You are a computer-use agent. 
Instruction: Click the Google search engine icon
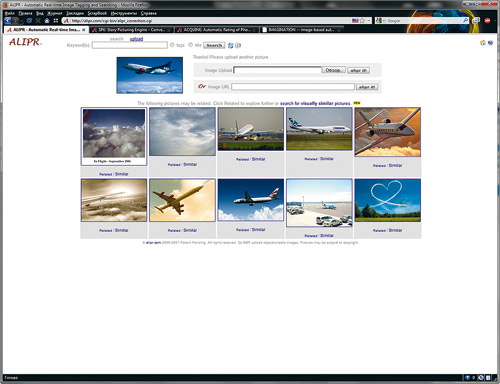click(x=379, y=21)
